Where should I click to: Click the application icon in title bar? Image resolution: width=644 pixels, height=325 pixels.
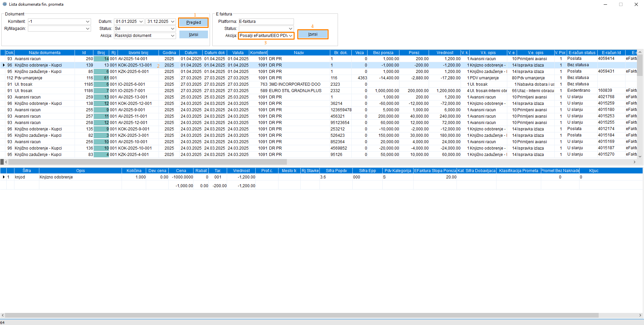click(5, 4)
